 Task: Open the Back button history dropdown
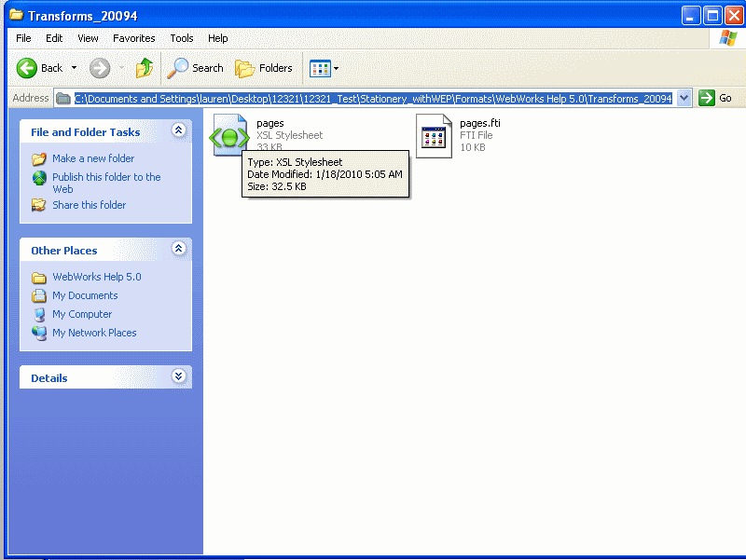click(x=75, y=68)
